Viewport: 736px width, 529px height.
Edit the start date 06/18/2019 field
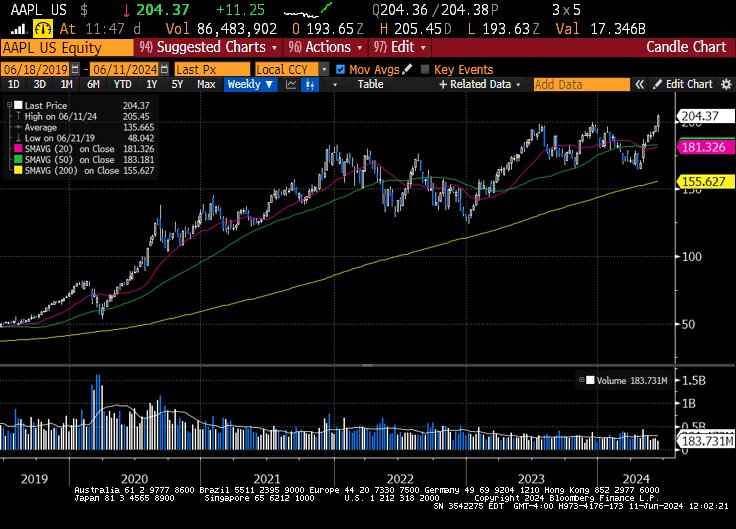tap(36, 69)
